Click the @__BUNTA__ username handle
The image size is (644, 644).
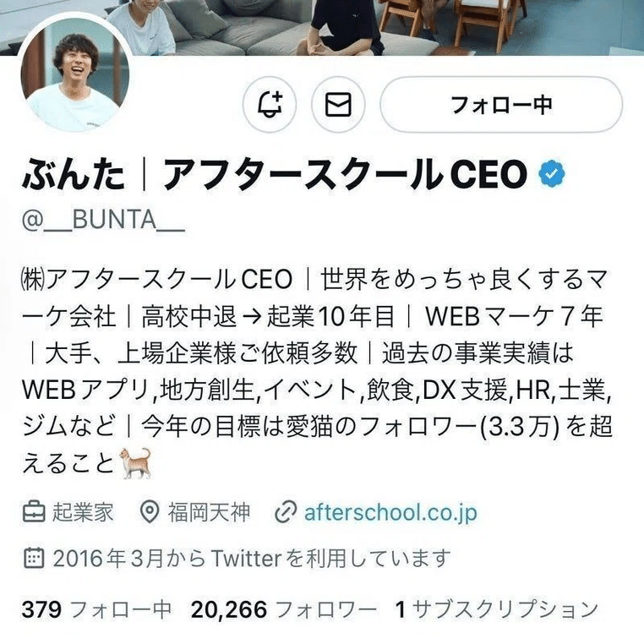click(103, 220)
